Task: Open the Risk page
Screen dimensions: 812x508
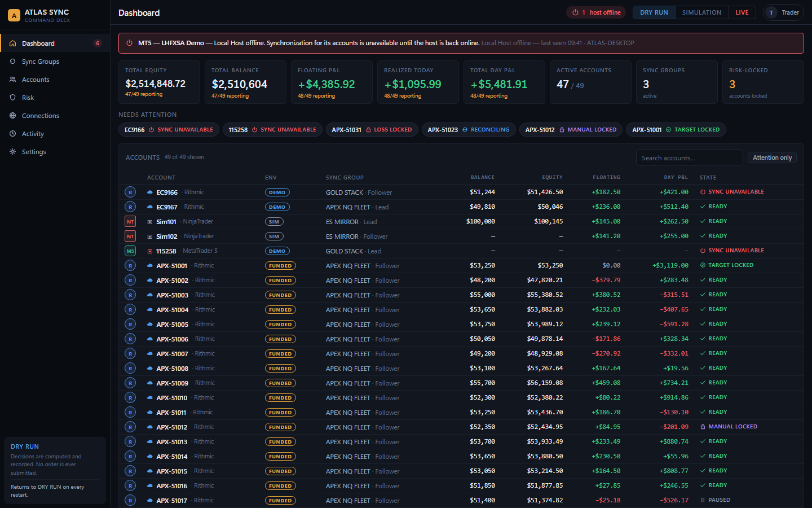Action: (55, 98)
